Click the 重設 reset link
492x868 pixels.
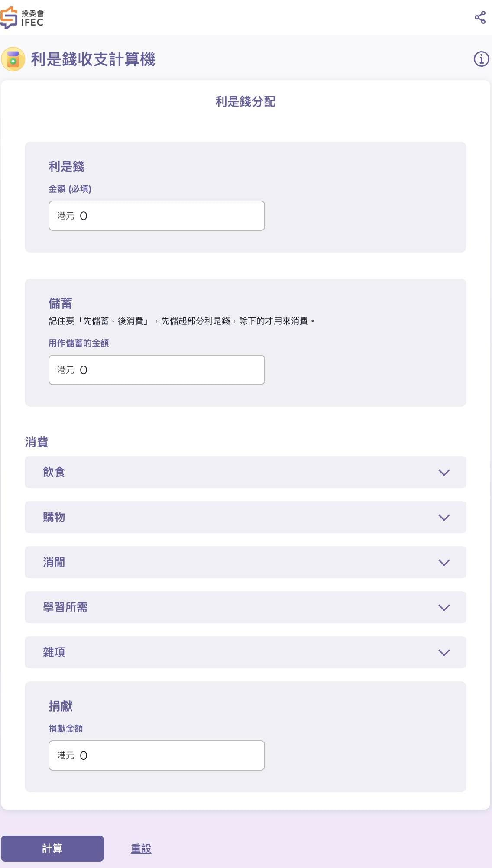141,849
